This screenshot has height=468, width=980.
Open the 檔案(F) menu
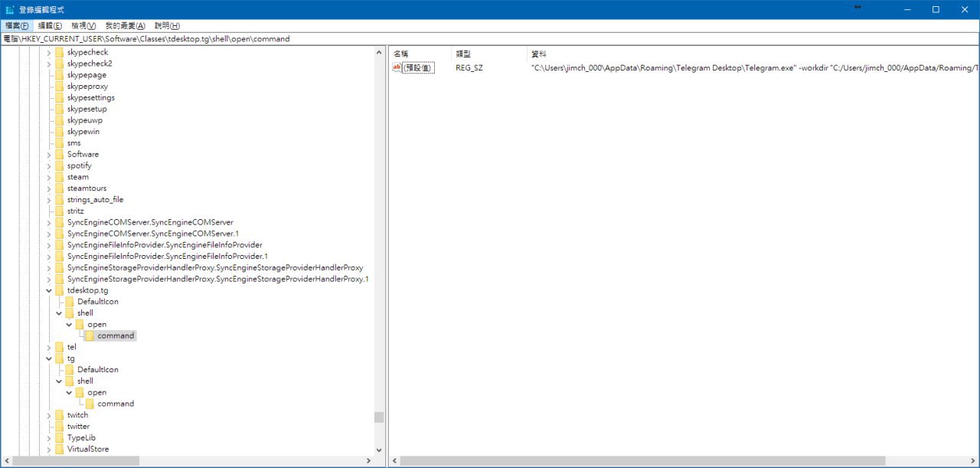pyautogui.click(x=16, y=26)
